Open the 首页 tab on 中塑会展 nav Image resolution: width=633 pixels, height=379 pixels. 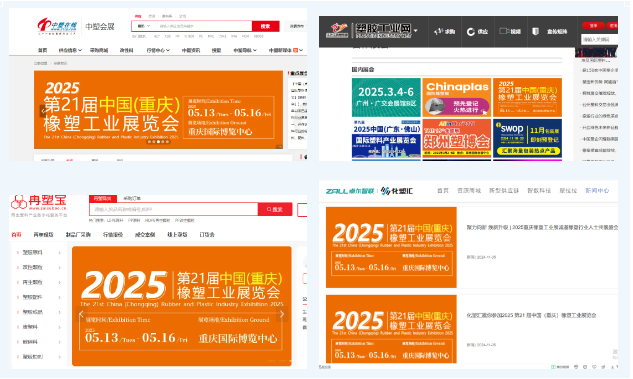click(42, 50)
